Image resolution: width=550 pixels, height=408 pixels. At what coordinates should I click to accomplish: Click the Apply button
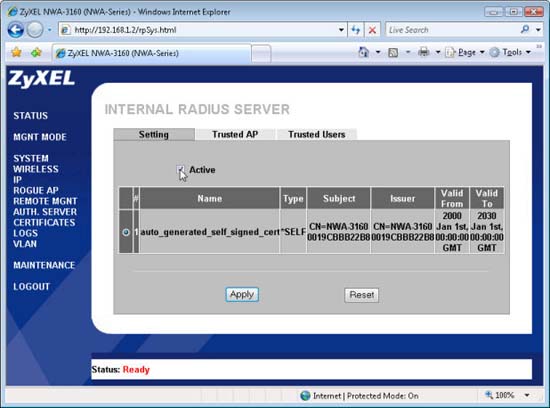coord(242,294)
